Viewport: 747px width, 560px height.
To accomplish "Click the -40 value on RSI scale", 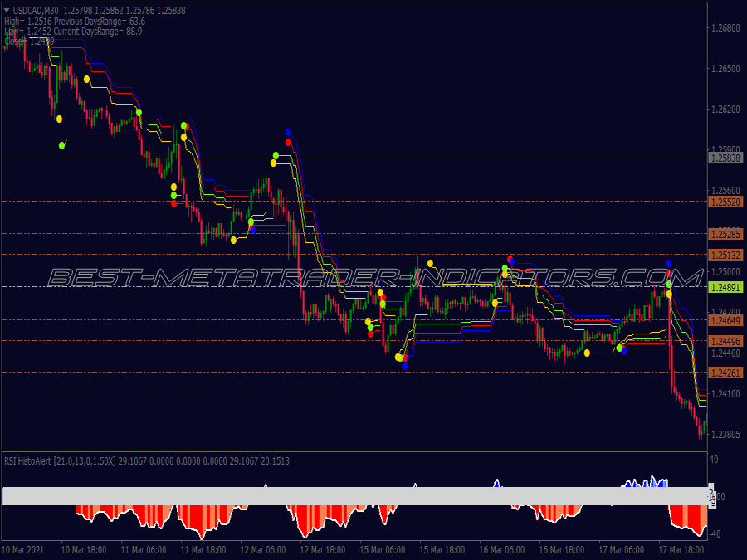I will pos(714,533).
